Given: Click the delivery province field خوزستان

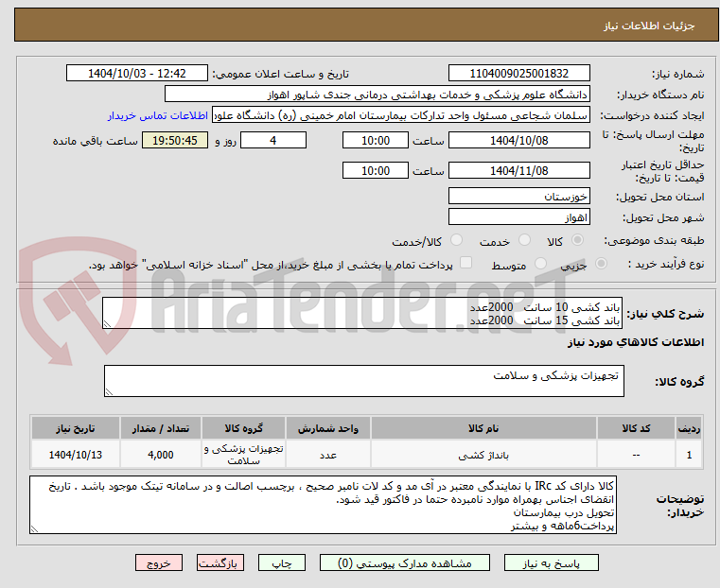Looking at the screenshot, I should [x=518, y=197].
